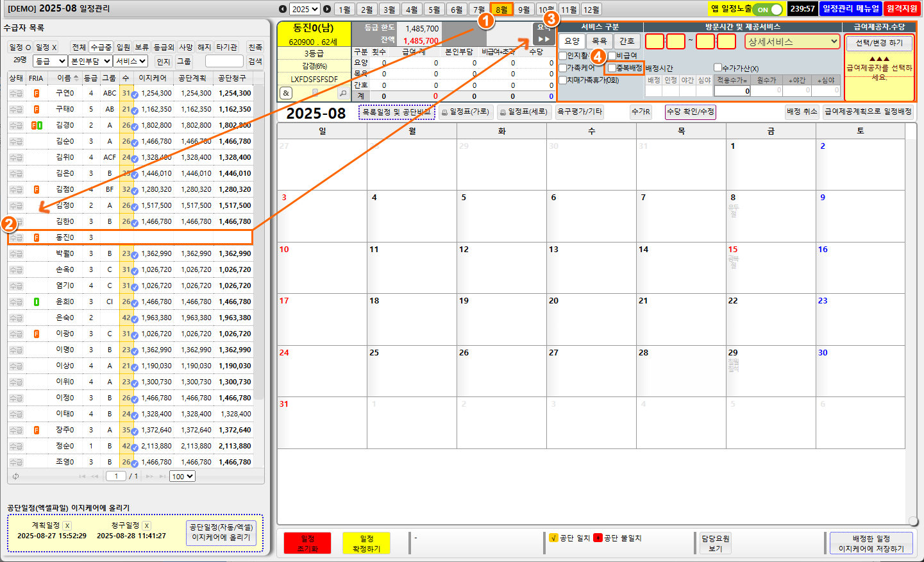Click the refresh icon in list pager

15,476
